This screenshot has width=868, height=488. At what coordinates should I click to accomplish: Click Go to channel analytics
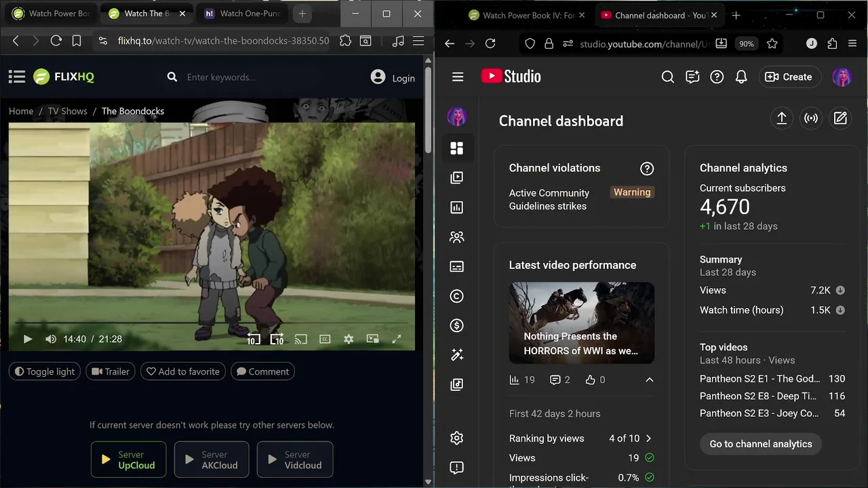(x=761, y=444)
